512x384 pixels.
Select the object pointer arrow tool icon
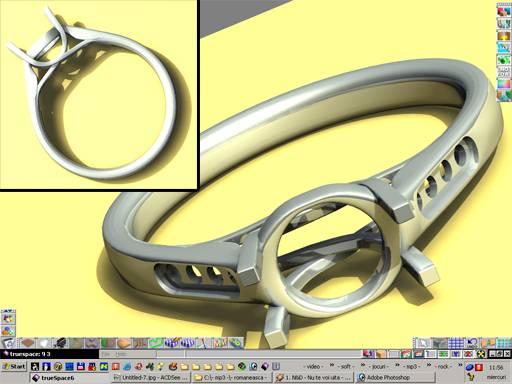(x=423, y=343)
